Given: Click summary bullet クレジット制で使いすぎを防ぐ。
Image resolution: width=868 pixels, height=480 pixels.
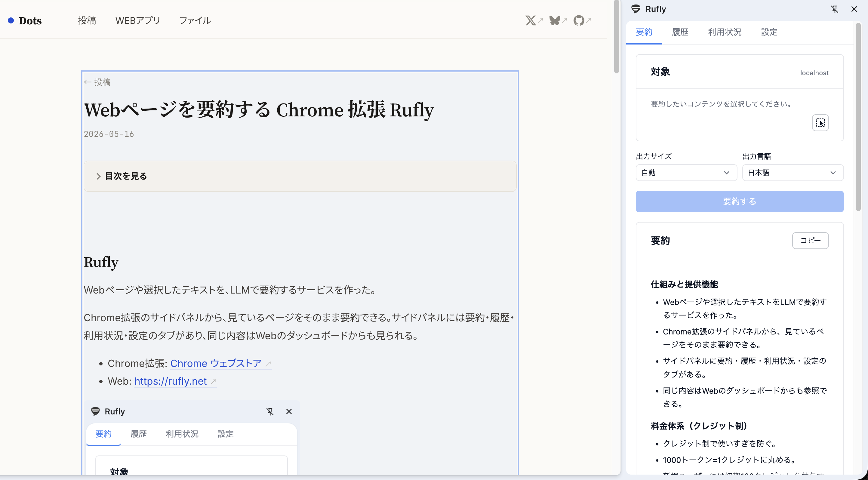Looking at the screenshot, I should pyautogui.click(x=720, y=444).
